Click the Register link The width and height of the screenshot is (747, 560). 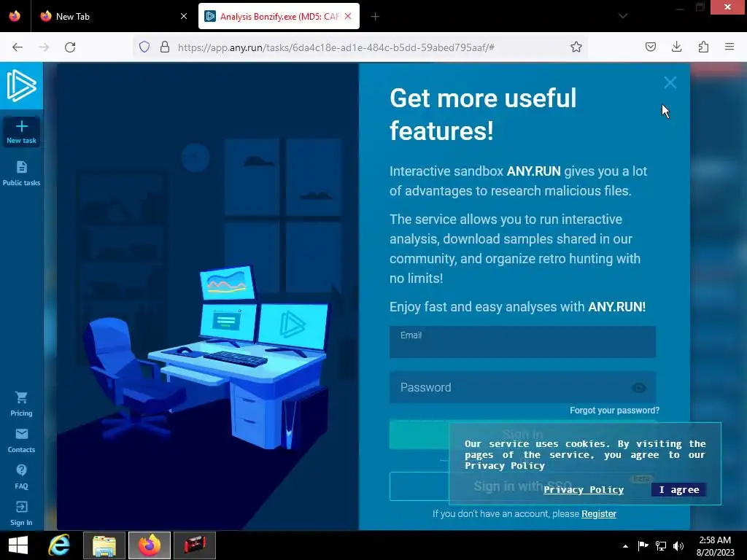pyautogui.click(x=599, y=514)
